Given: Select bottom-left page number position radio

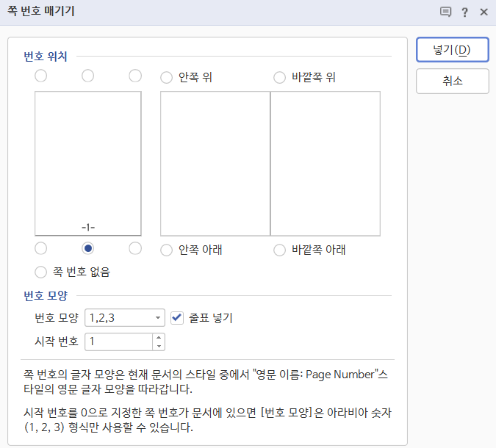Looking at the screenshot, I should [41, 248].
